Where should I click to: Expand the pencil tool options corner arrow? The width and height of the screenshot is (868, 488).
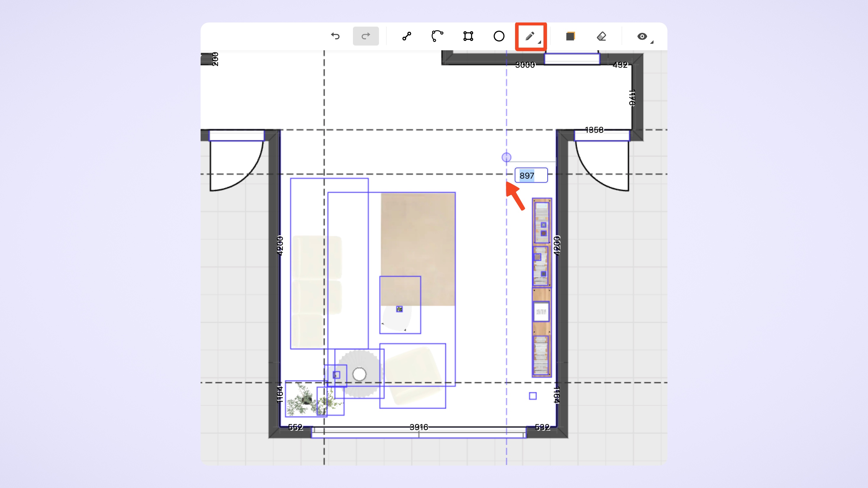tap(539, 42)
